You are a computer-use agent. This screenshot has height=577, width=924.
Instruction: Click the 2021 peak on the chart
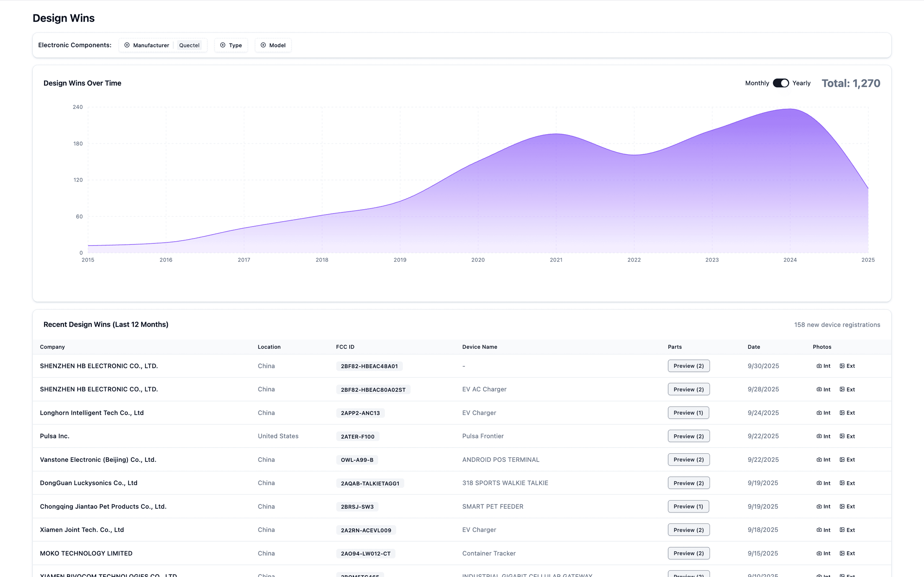556,134
